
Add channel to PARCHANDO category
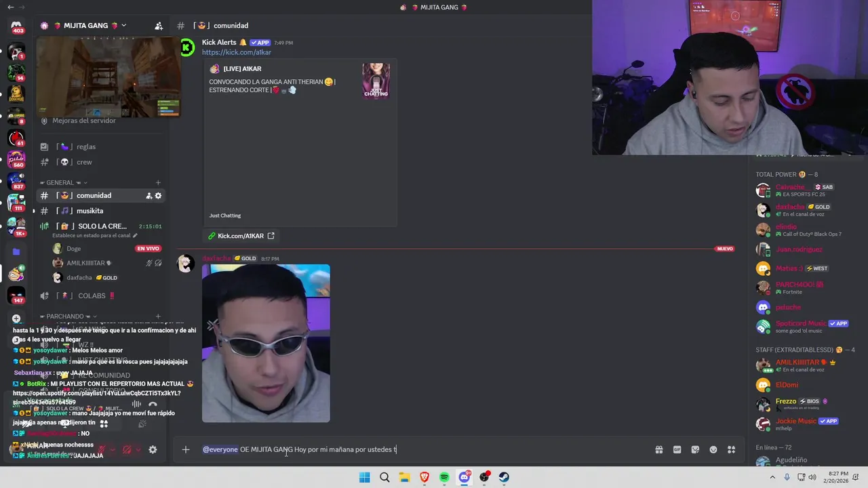point(158,317)
